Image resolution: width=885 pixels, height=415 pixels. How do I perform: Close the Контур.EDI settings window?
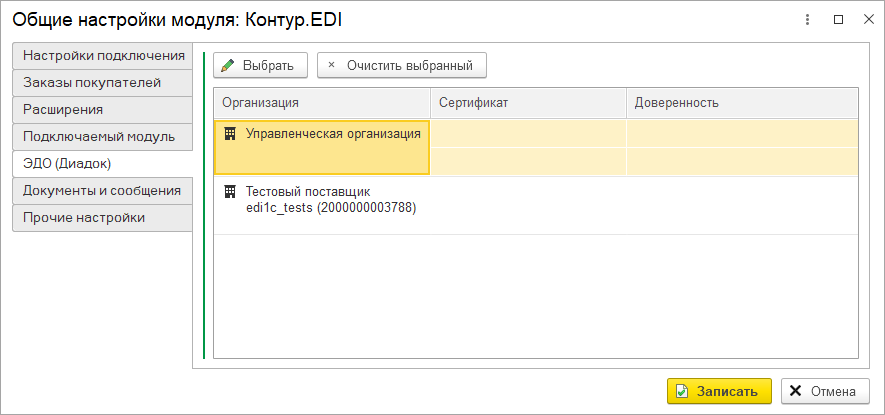(868, 20)
